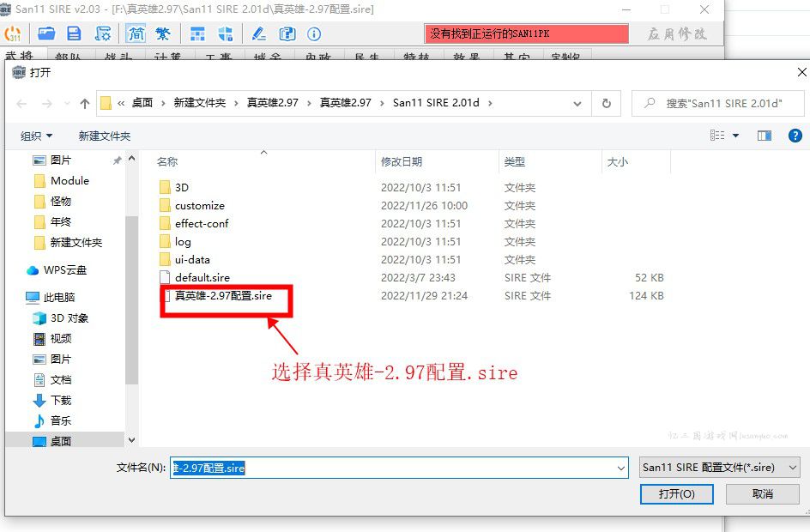The width and height of the screenshot is (810, 532).
Task: Click the blue grid table icon in the SIRE toolbar
Action: tap(197, 34)
